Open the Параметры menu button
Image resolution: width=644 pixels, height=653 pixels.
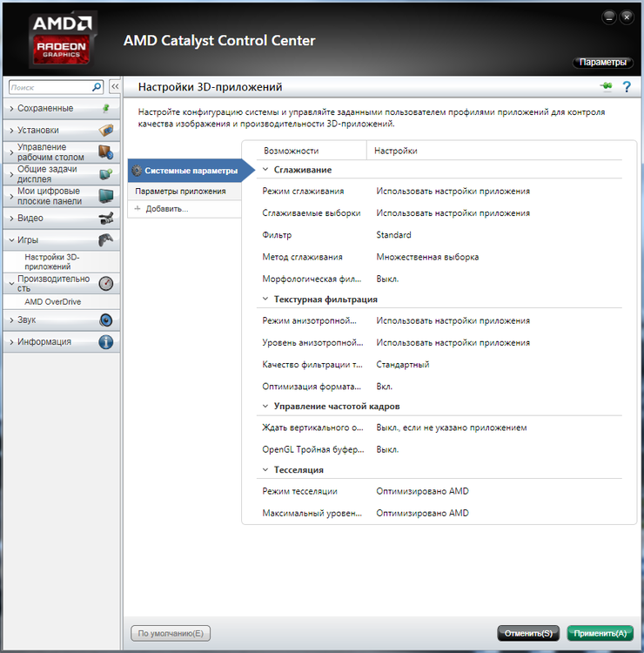click(603, 62)
